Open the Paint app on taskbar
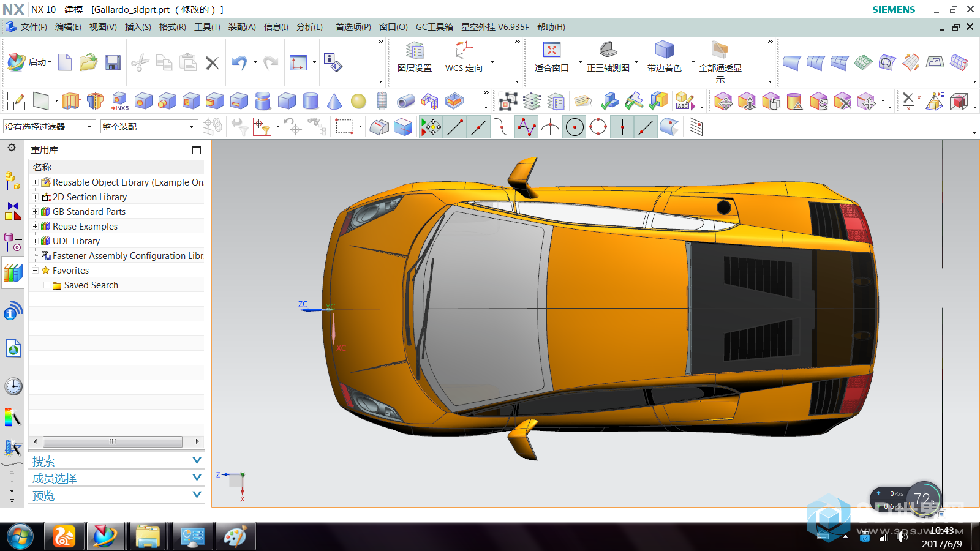Image resolution: width=980 pixels, height=551 pixels. pos(235,537)
